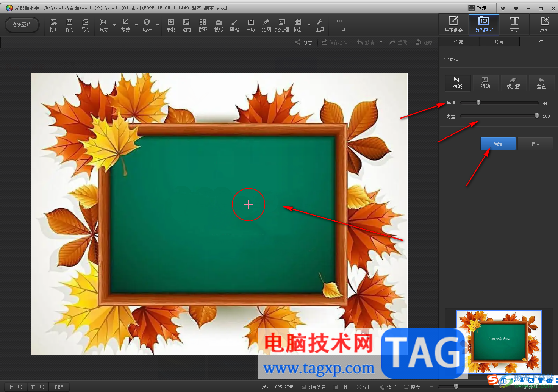Screen dimensions: 558x392
Task: Collapse the 祛斑 section expander
Action: coord(444,58)
